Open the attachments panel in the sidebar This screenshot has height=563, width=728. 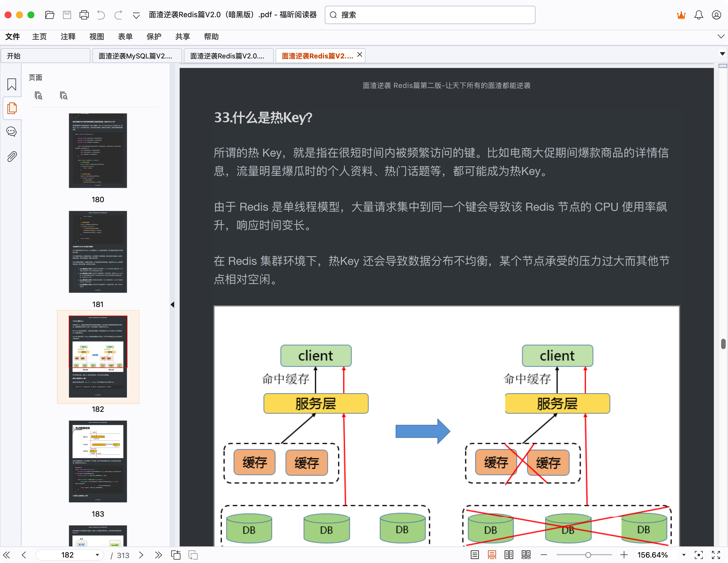12,156
